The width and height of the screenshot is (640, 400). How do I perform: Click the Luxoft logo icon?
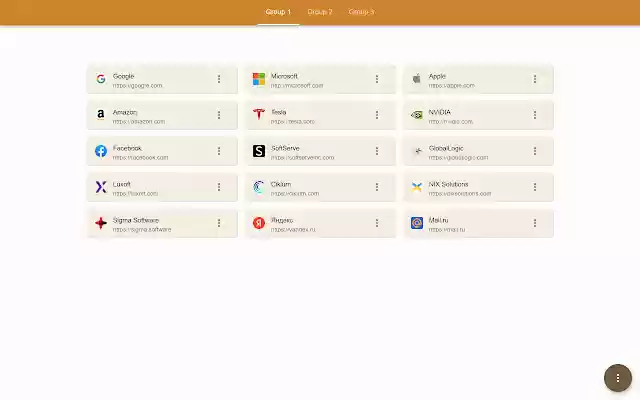101,187
